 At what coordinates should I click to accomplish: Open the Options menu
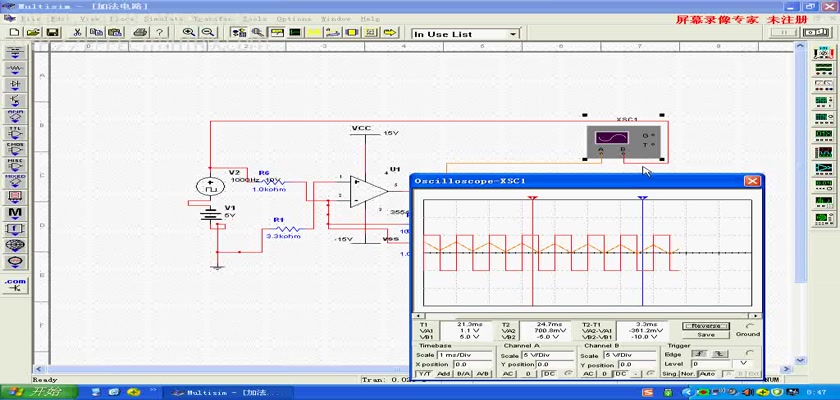tap(294, 19)
